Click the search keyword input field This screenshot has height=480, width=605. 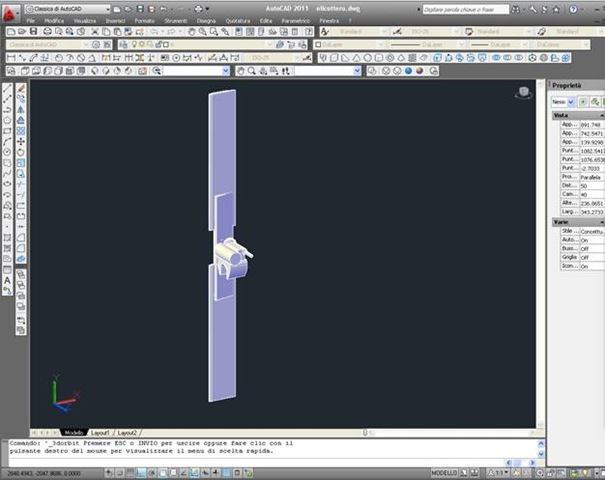click(465, 9)
